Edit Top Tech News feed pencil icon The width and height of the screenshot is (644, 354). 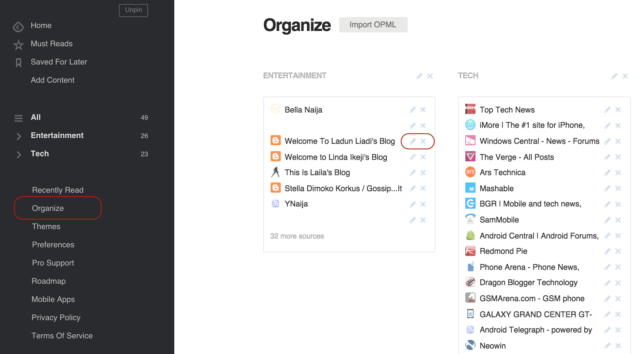click(x=607, y=110)
